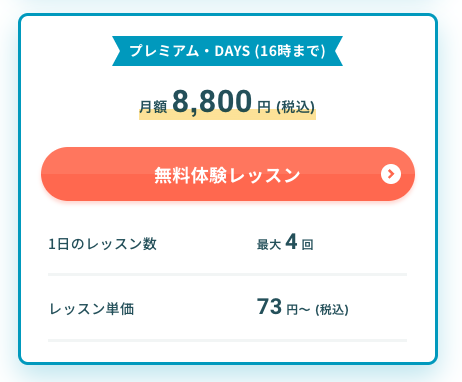Click the 回 character after number 4
The image size is (462, 382).
point(307,245)
